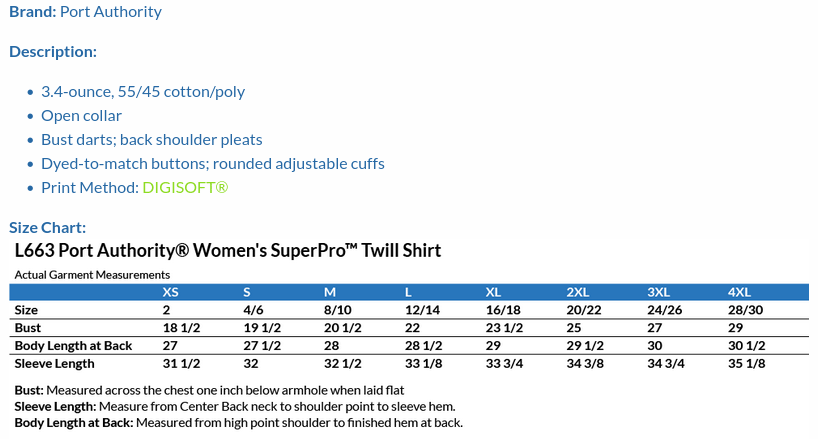The width and height of the screenshot is (818, 439).
Task: Click the Body Length at Back row label
Action: point(73,346)
